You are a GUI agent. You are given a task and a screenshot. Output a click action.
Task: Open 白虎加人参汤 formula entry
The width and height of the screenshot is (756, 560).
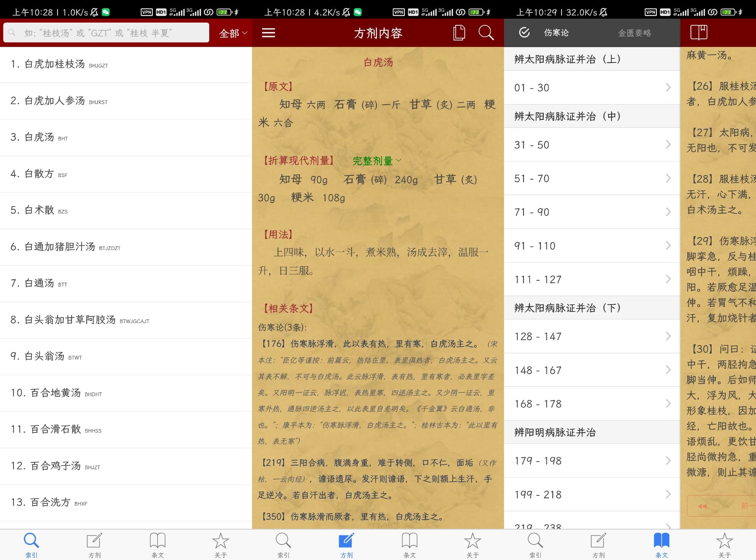(126, 101)
